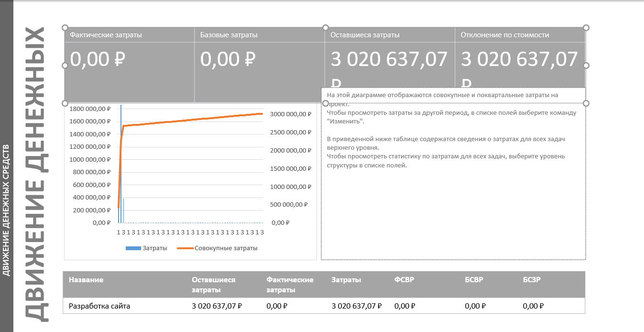Select the Фактические затраты cell of Разработка сайта
The image size is (644, 332).
277,306
